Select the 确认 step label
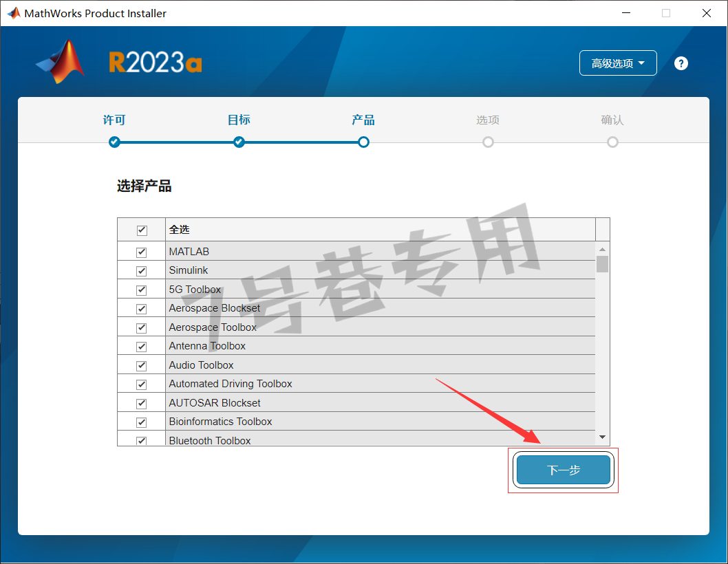 pos(612,120)
